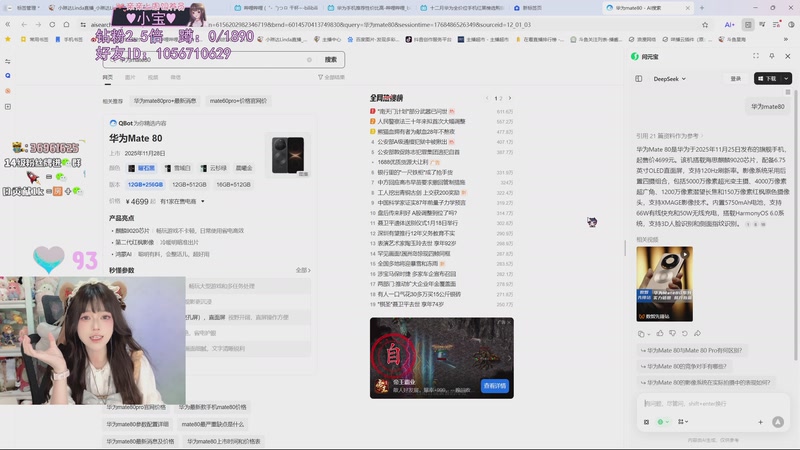Screen dimensions: 800x450
Task: Click the left sidebar search icon
Action: (8, 76)
